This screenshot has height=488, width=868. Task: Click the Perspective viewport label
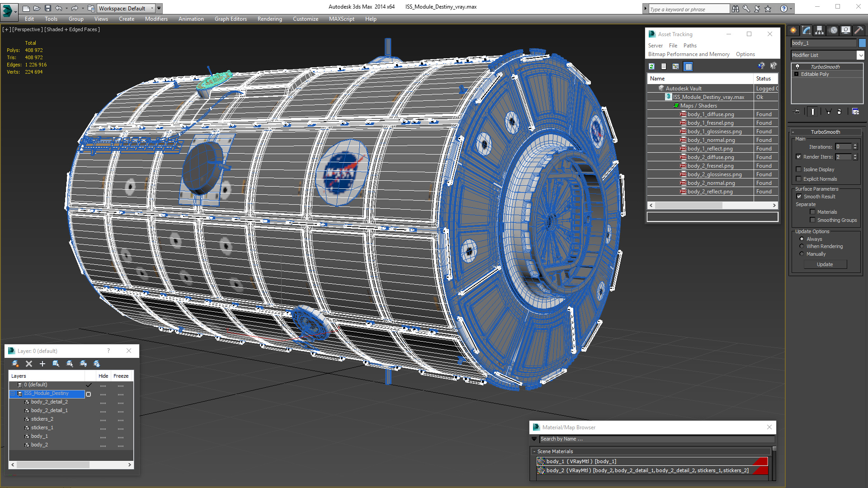(28, 29)
